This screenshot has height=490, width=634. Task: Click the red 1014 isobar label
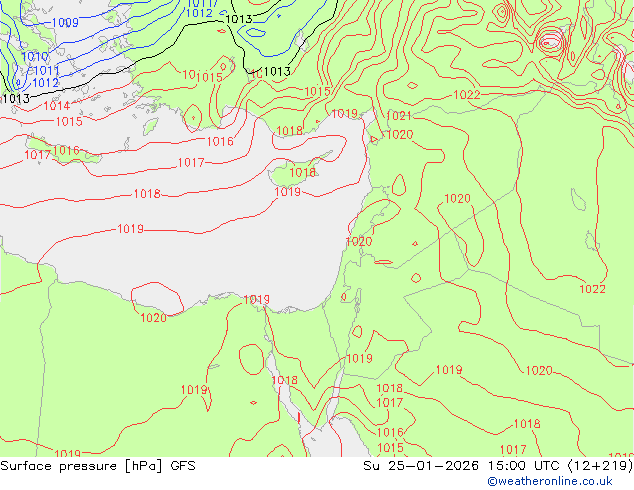pyautogui.click(x=57, y=106)
